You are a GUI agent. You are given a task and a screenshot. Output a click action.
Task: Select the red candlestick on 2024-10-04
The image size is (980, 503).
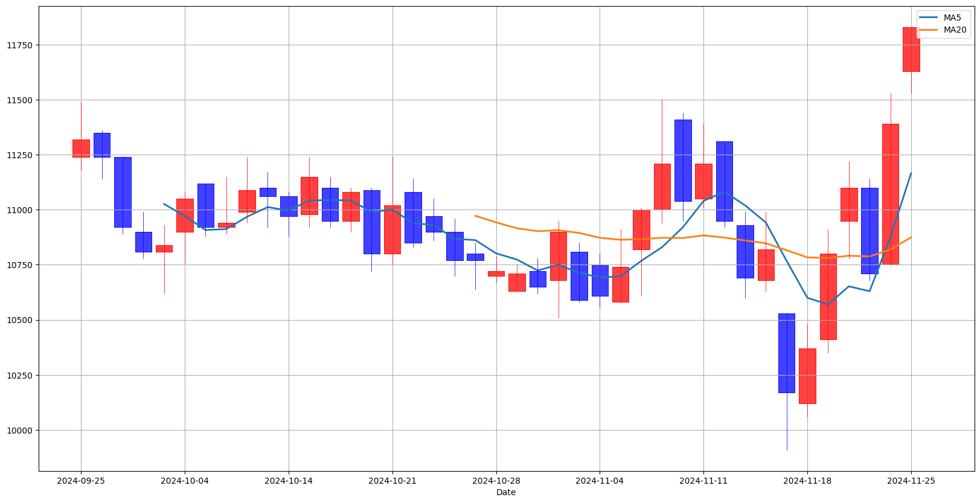pos(185,216)
